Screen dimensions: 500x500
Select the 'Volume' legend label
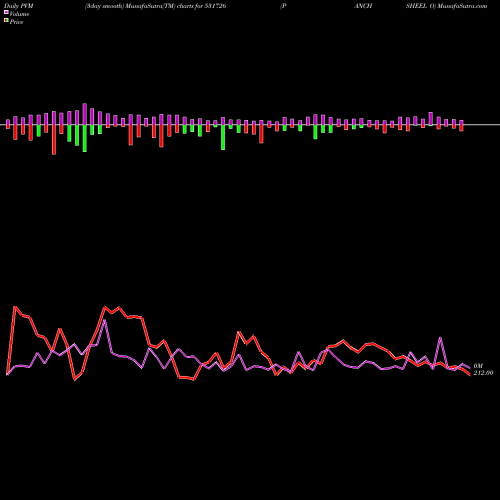pos(19,14)
